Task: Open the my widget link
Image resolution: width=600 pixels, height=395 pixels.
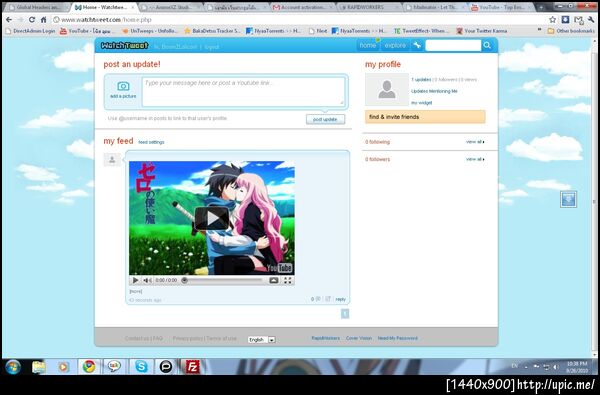Action: pyautogui.click(x=421, y=103)
